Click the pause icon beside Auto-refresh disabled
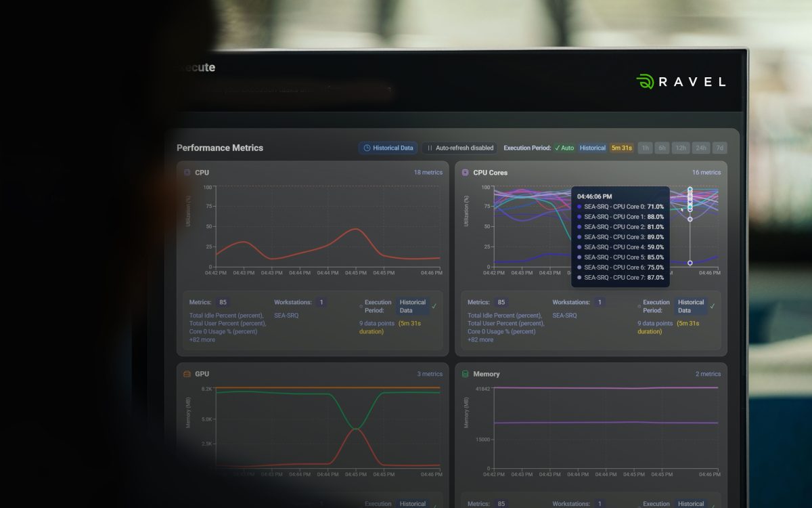 tap(430, 148)
